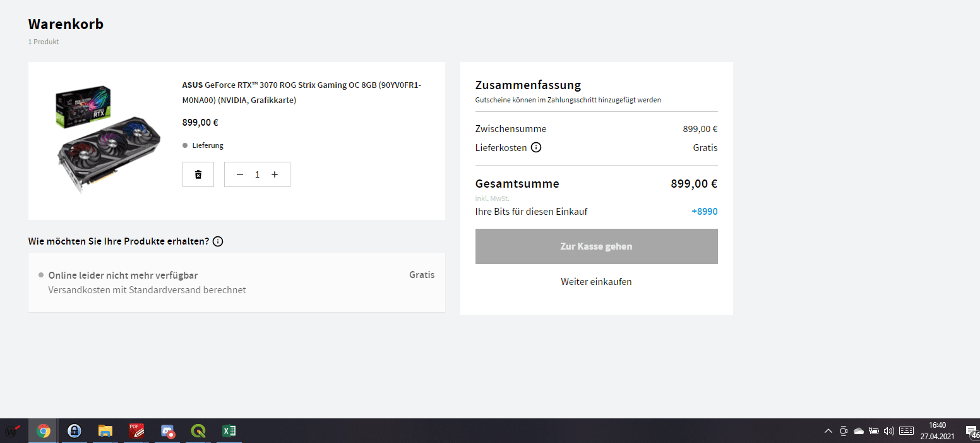
Task: Remove the ASUS graphics card via trash icon
Action: pyautogui.click(x=198, y=174)
